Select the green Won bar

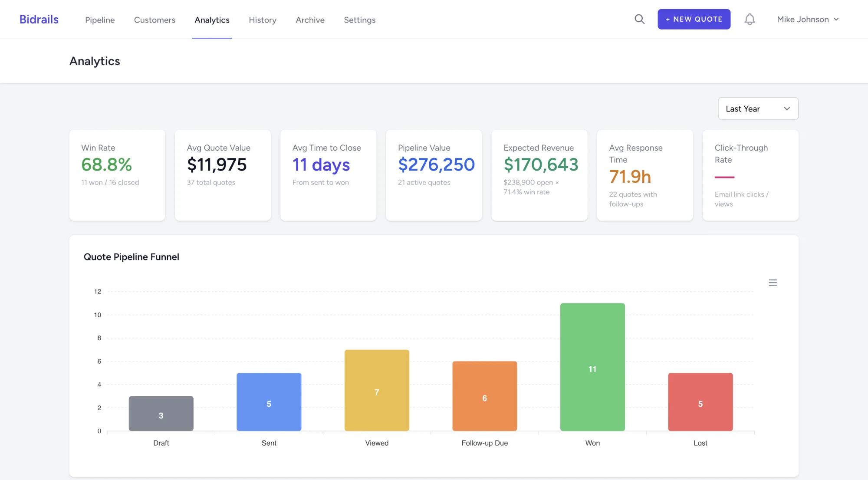point(592,367)
